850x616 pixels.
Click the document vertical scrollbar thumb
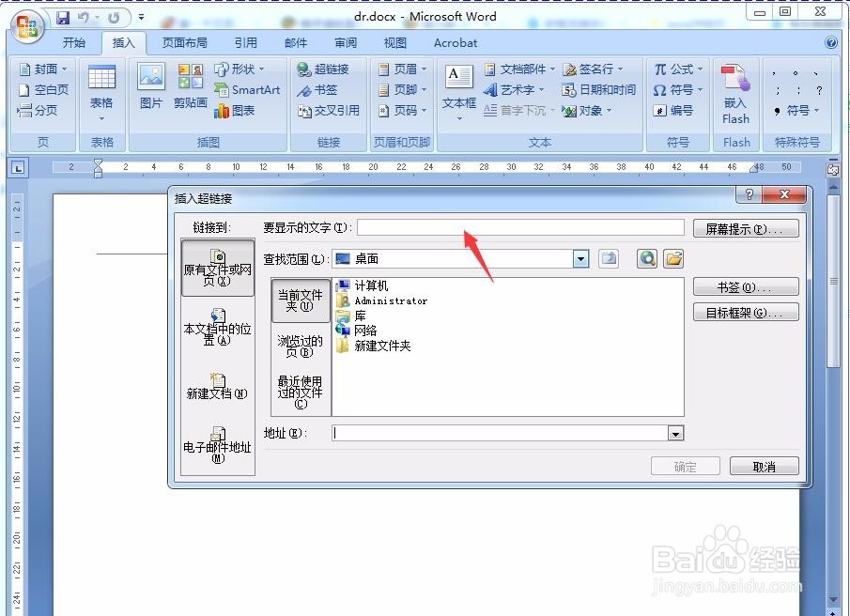point(833,282)
